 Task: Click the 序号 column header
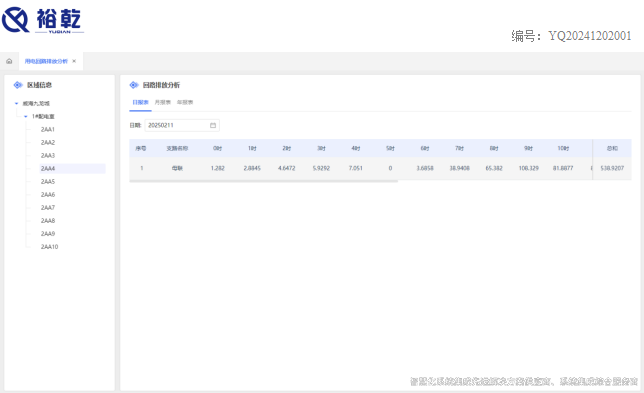click(x=141, y=148)
